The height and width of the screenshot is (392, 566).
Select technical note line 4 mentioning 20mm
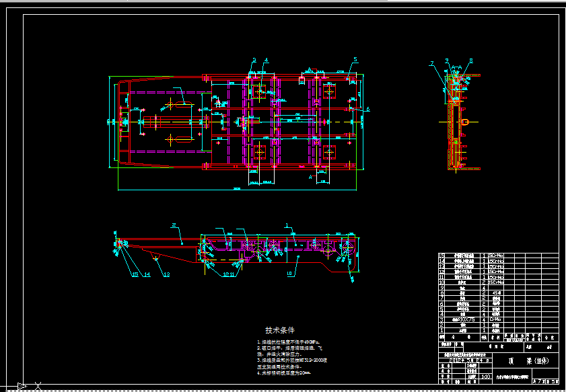[284, 373]
